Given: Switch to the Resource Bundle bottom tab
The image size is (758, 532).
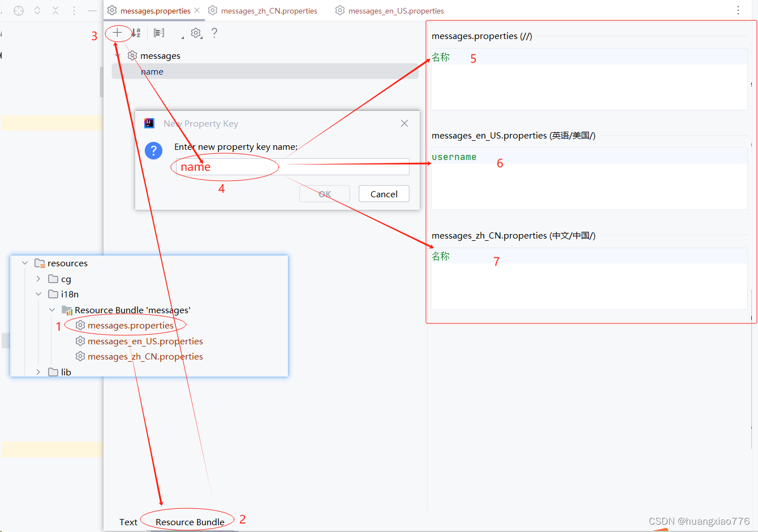Looking at the screenshot, I should (190, 522).
